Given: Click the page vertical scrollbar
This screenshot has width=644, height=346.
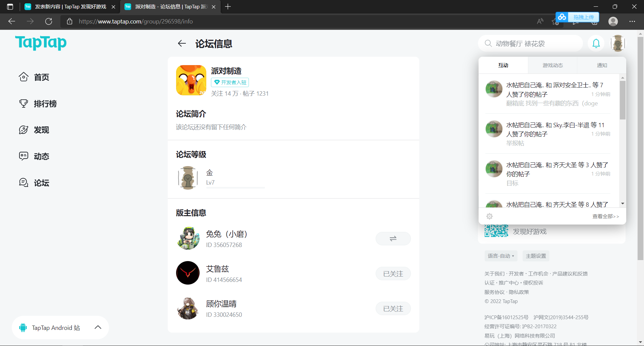Looking at the screenshot, I should [640, 148].
